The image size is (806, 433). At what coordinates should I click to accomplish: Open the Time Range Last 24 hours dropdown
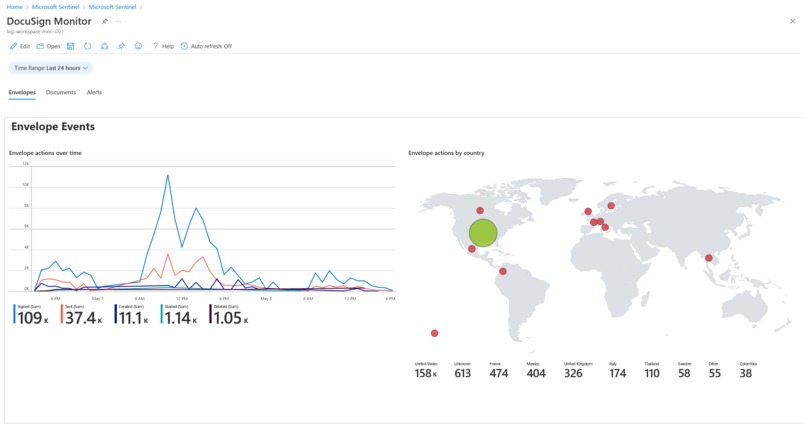50,68
